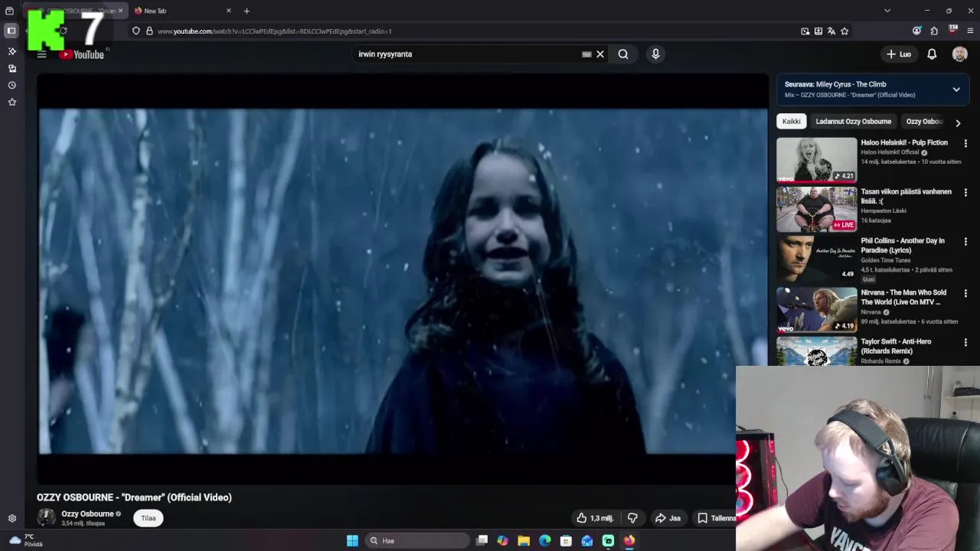Click the Ozzy Osbourne channel avatar

click(47, 518)
